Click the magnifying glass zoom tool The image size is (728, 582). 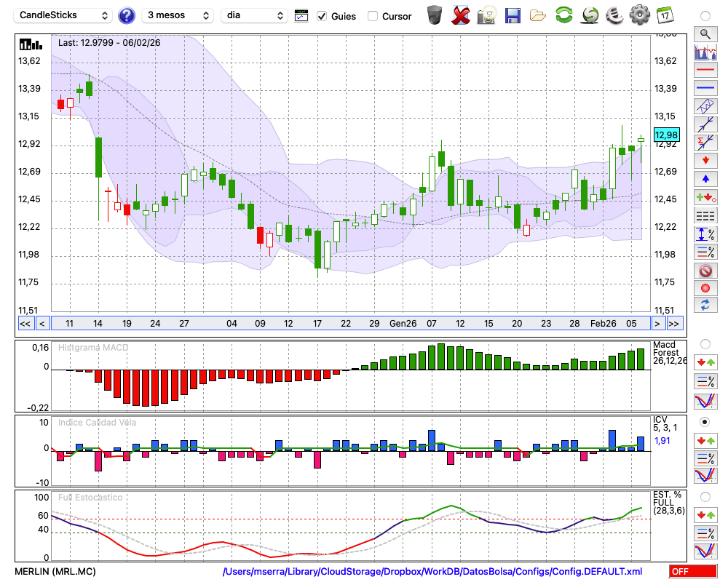coord(705,33)
